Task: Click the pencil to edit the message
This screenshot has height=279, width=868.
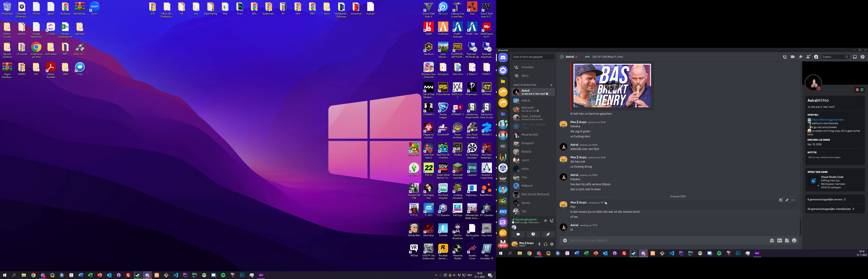Action: coord(787,200)
